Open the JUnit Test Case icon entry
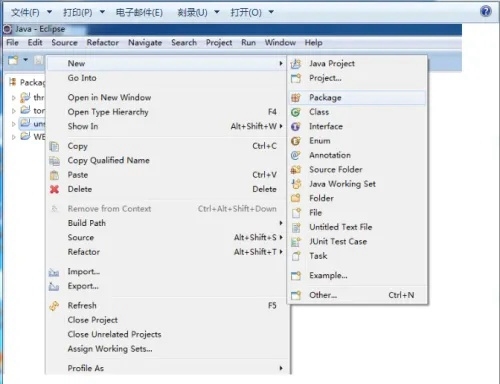500x384 pixels. (x=296, y=242)
